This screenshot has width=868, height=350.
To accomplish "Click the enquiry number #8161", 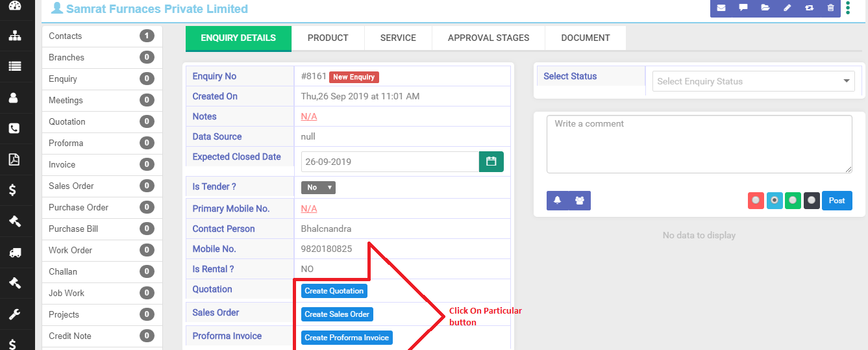I will [314, 77].
